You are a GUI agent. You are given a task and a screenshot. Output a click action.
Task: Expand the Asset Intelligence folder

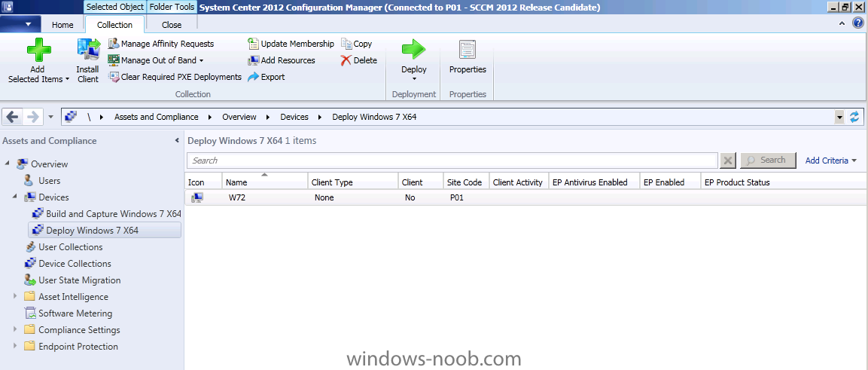pos(15,297)
